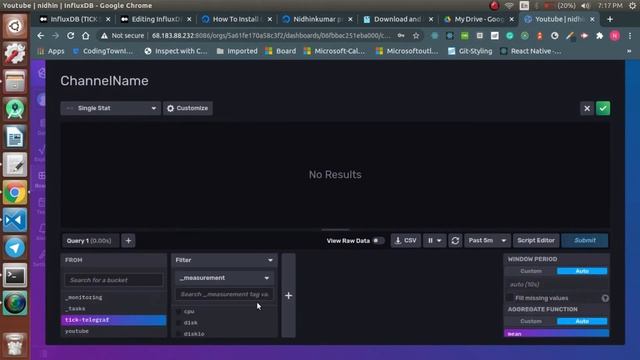Screen dimensions: 640x360
Task: Open the Fill missing values help icon
Action: coord(605,298)
